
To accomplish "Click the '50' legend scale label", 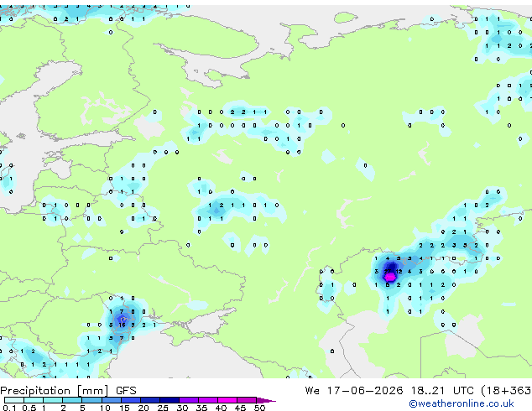I will [x=259, y=408].
